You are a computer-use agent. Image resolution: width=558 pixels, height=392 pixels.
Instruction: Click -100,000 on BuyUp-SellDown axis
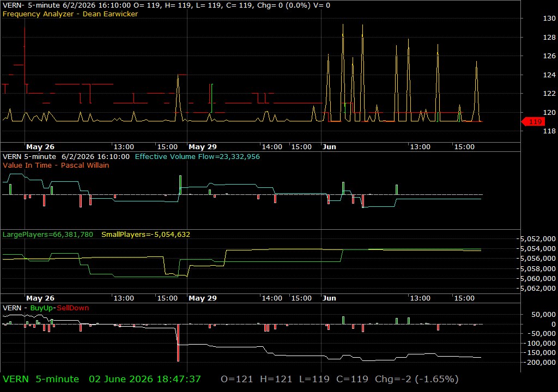pos(540,344)
